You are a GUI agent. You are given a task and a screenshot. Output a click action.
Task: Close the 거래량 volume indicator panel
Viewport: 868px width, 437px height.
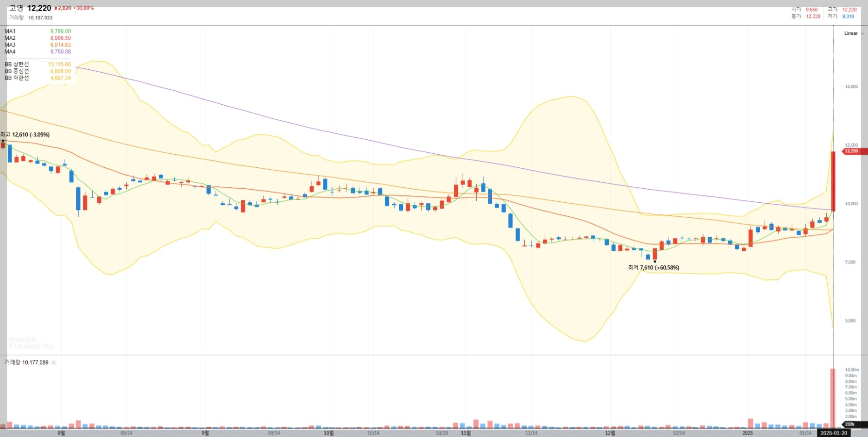53,362
